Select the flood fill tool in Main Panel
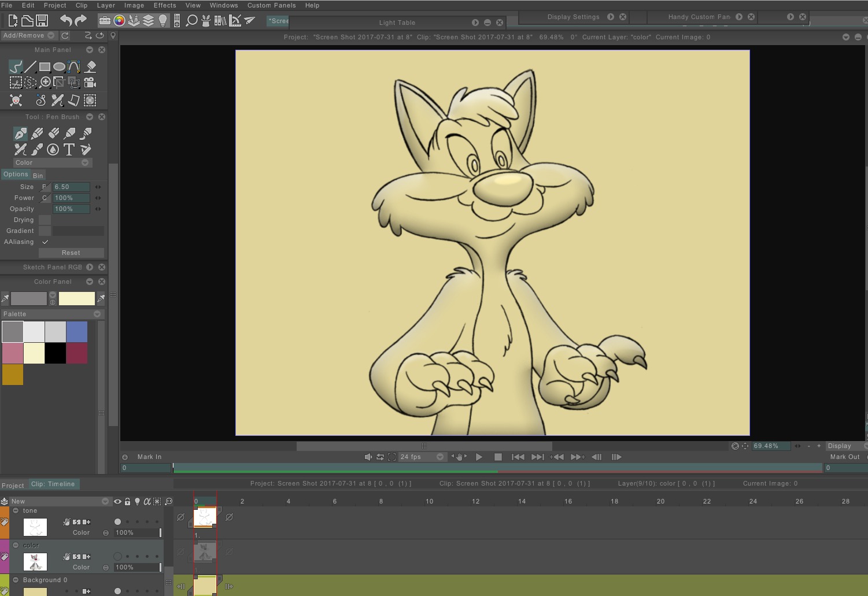 (x=90, y=66)
